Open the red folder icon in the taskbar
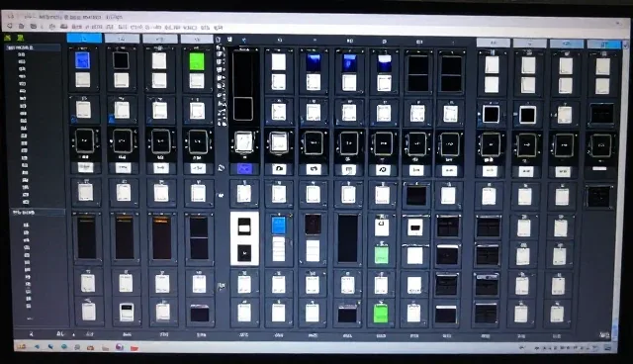 tap(135, 347)
